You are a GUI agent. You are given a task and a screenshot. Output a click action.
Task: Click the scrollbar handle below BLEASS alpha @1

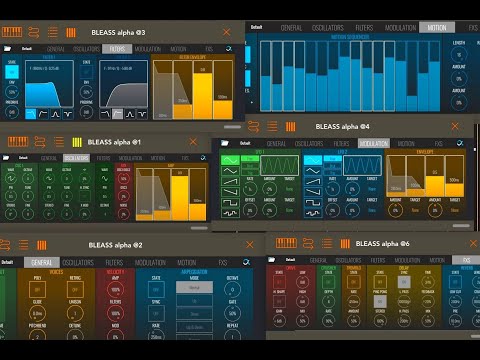click(x=199, y=228)
